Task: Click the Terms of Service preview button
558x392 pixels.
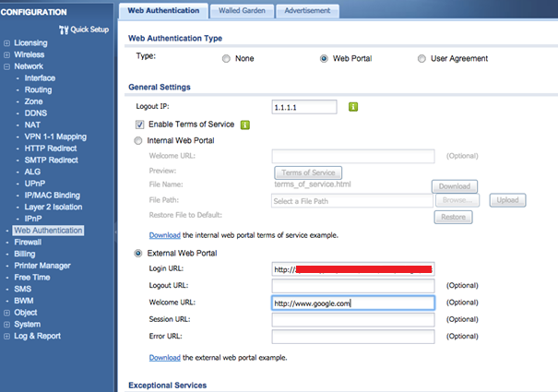Action: coord(308,172)
